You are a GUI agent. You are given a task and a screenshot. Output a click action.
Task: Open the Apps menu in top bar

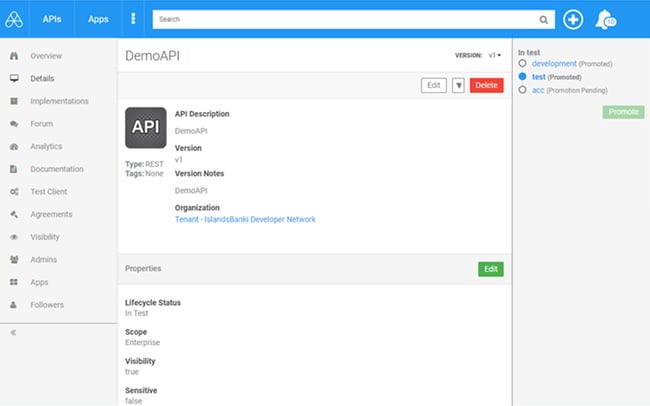point(98,19)
